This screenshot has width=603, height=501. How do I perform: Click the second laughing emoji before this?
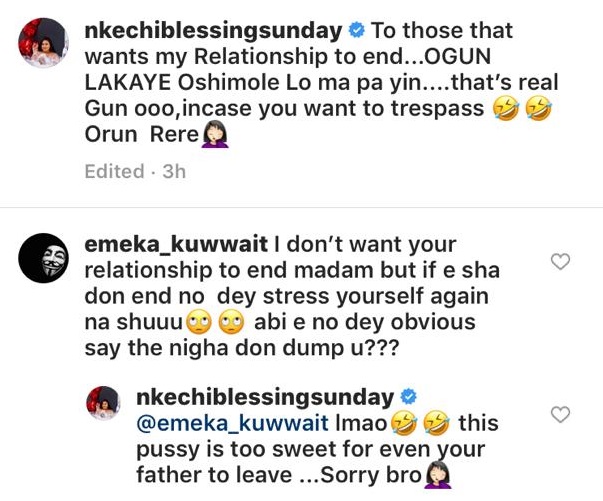pyautogui.click(x=436, y=423)
